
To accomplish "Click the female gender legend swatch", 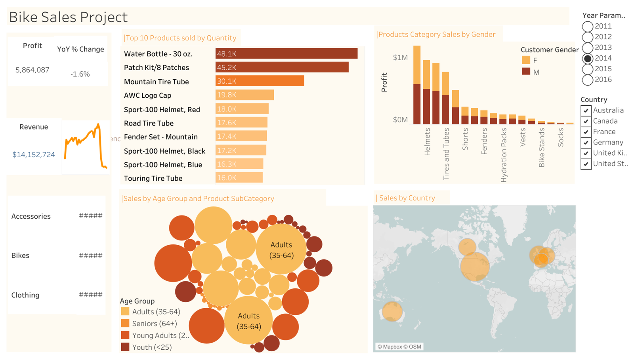I will (x=526, y=60).
